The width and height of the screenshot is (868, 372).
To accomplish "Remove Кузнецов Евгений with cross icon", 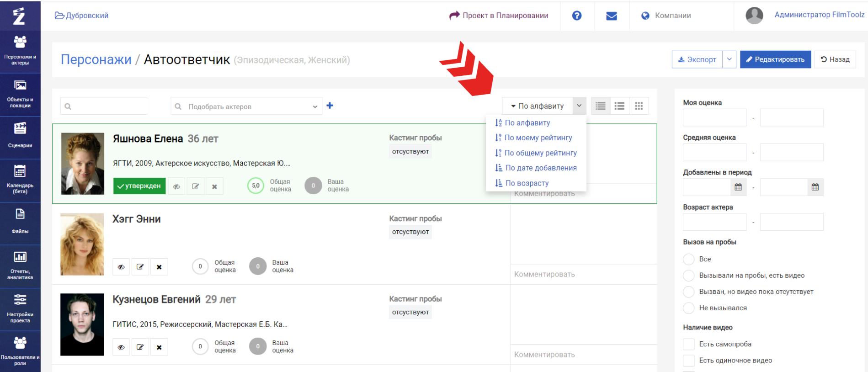I will click(159, 347).
